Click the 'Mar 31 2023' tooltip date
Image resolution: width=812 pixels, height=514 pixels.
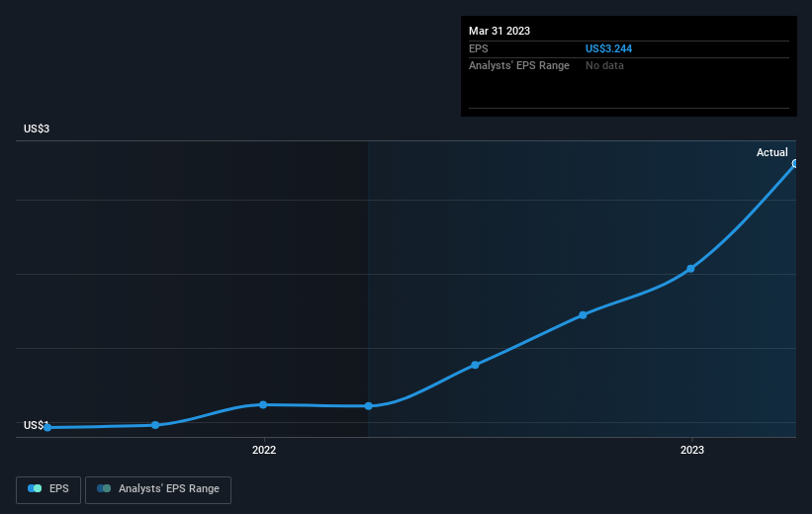[499, 31]
